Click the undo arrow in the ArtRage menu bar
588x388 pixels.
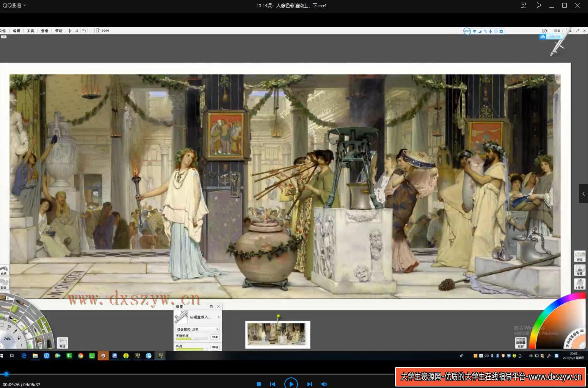click(x=84, y=31)
